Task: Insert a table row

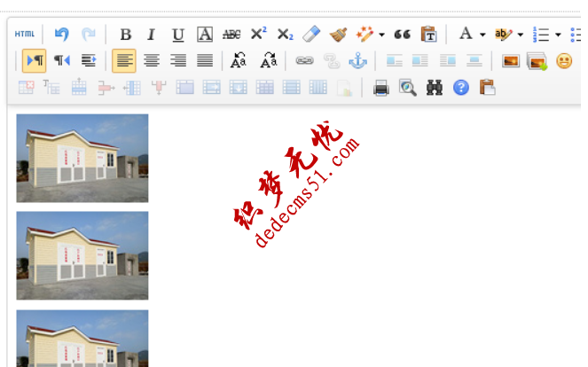Action: (x=79, y=87)
